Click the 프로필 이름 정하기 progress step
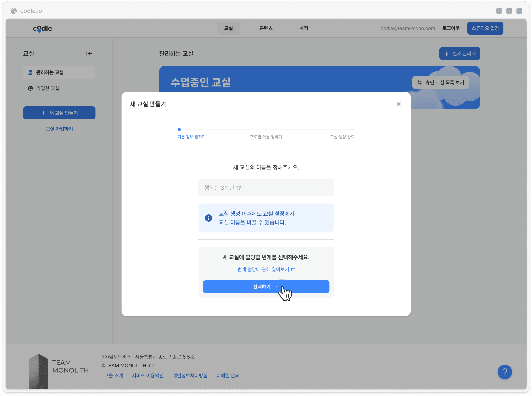532x396 pixels. point(266,137)
